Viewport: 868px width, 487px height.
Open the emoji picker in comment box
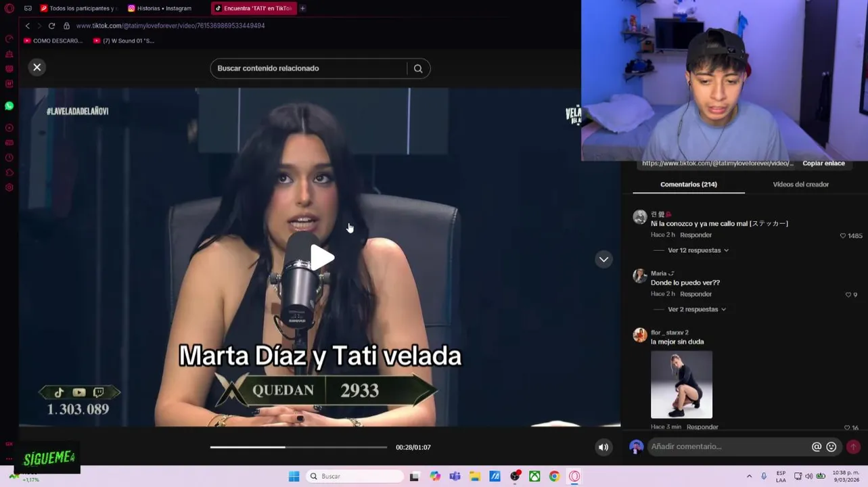coord(831,446)
